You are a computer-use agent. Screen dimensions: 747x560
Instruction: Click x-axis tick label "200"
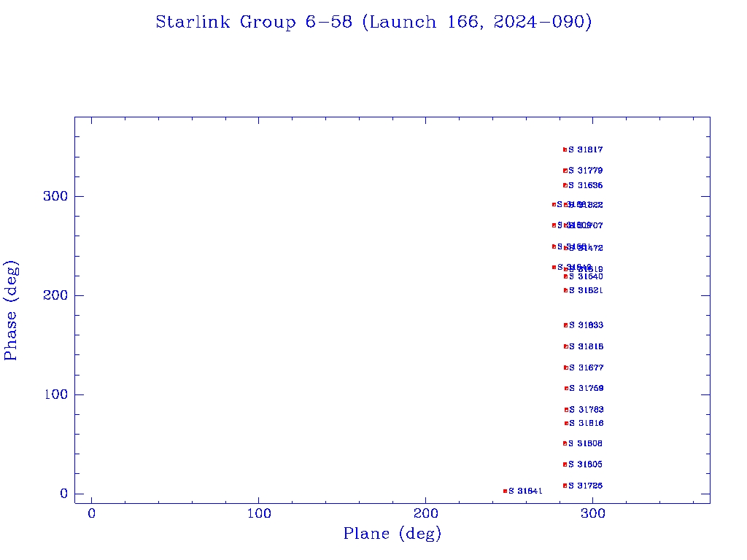pos(426,513)
